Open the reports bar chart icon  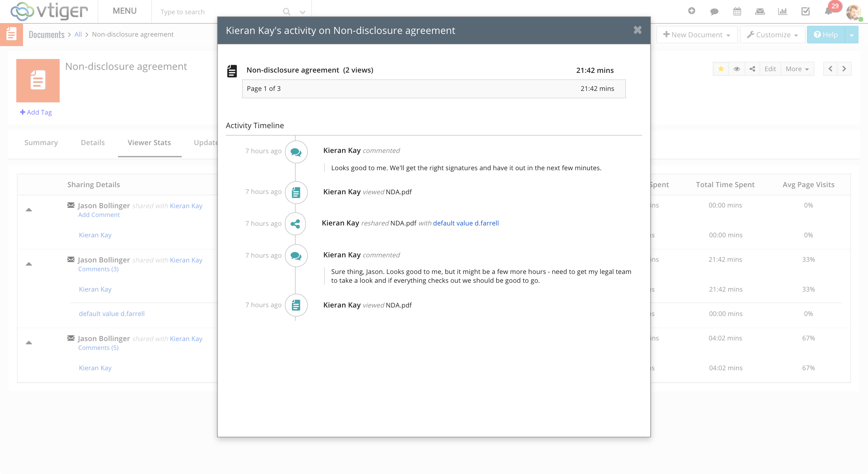tap(783, 12)
